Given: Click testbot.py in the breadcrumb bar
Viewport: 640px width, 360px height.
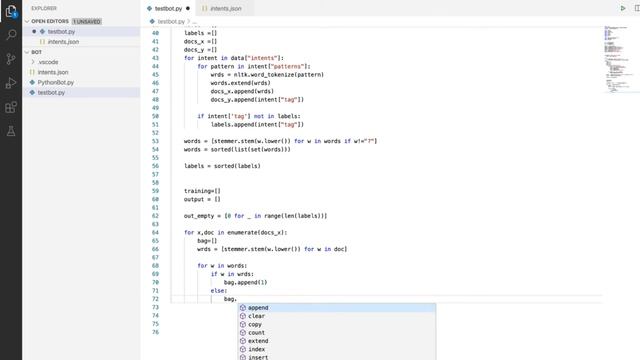Looking at the screenshot, I should (x=171, y=21).
